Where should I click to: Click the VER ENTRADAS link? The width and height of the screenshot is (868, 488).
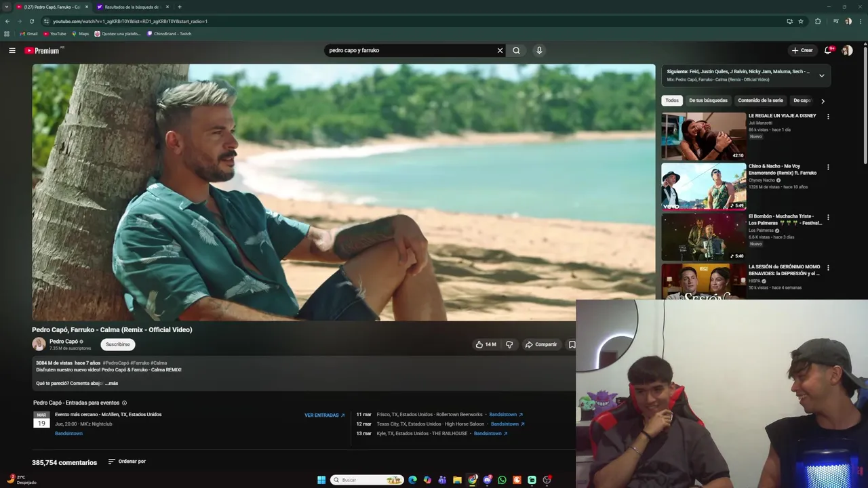(x=324, y=415)
